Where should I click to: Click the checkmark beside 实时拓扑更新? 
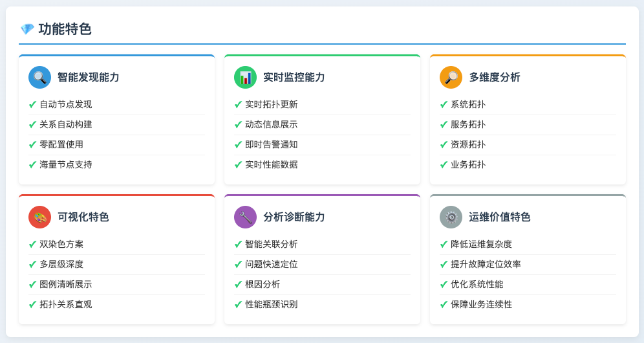click(x=238, y=105)
